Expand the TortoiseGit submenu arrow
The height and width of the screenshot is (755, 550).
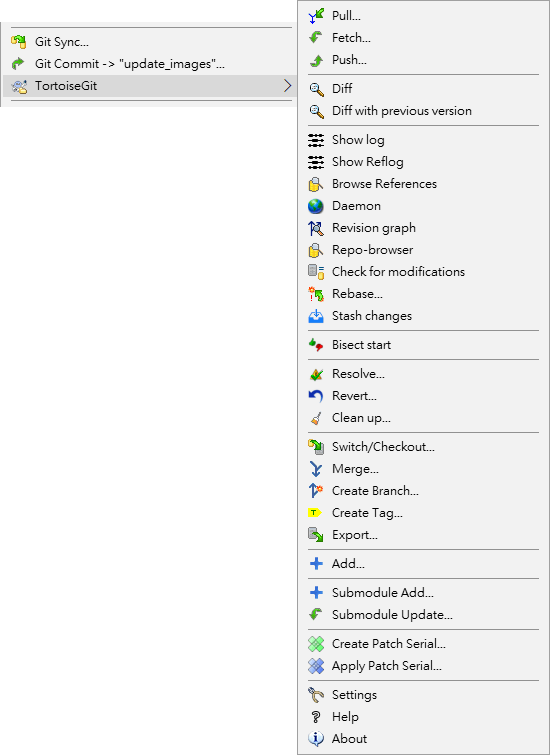pyautogui.click(x=288, y=86)
